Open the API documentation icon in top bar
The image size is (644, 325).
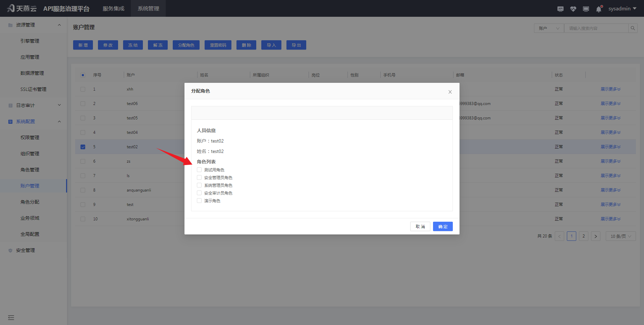click(x=560, y=9)
